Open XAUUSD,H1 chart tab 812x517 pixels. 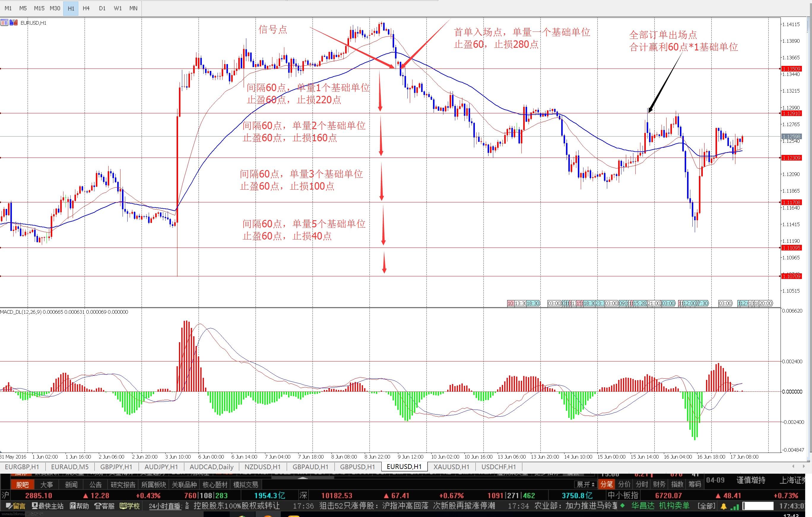click(x=451, y=467)
